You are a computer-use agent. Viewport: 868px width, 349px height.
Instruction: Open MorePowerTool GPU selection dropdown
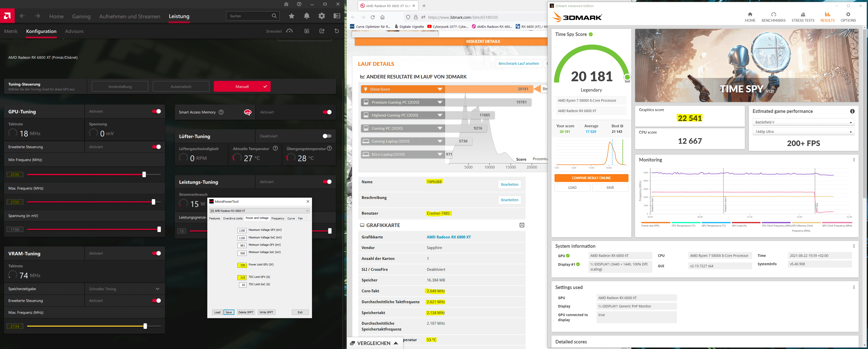point(259,211)
